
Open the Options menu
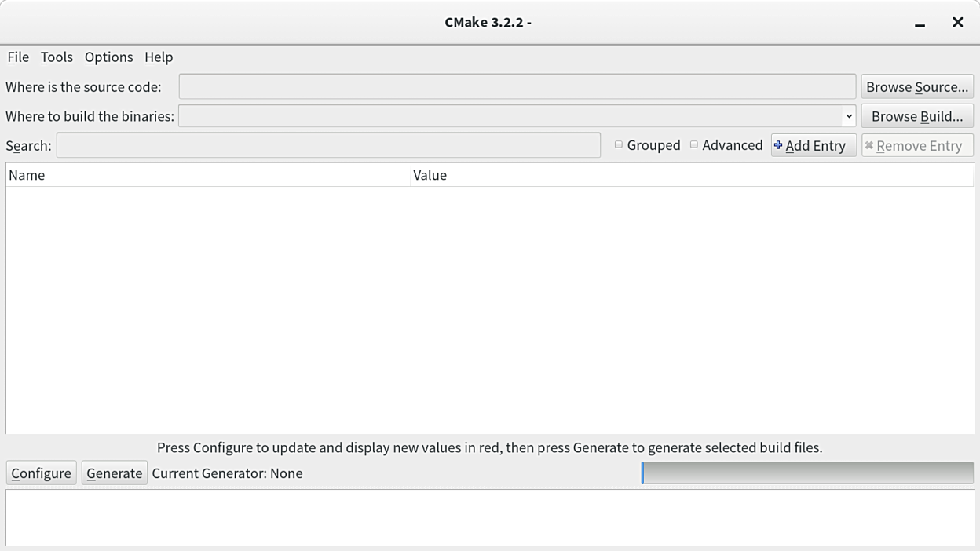tap(108, 57)
